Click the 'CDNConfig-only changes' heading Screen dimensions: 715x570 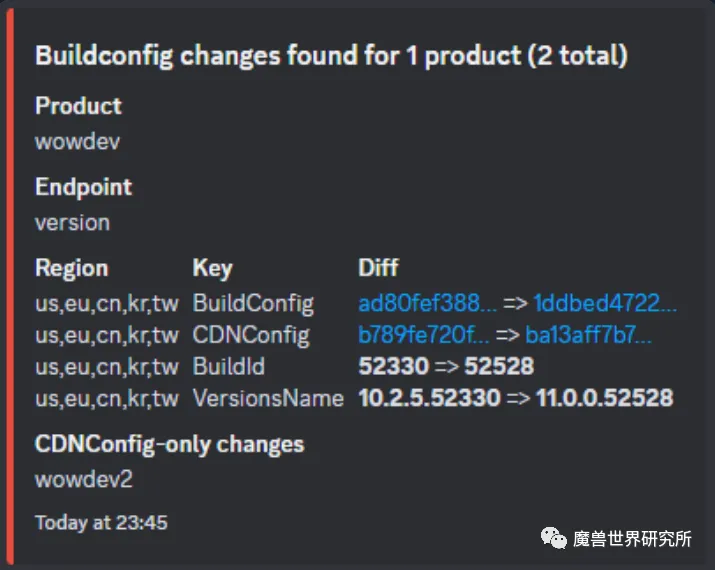pos(169,444)
